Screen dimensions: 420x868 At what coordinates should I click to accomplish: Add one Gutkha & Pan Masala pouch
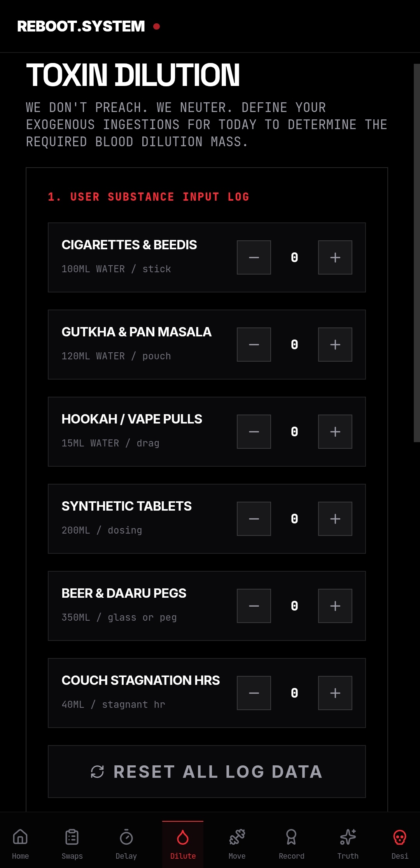(335, 345)
